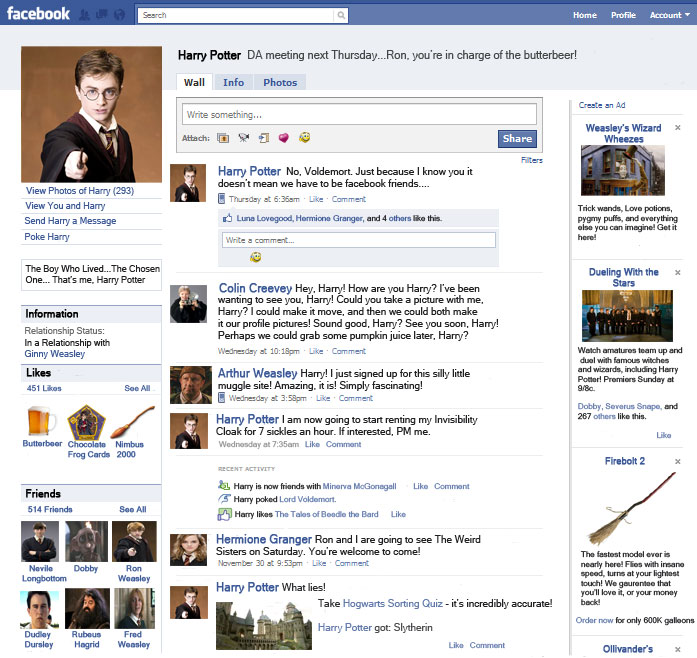Viewport: 697px width, 658px height.
Task: Attach a link using the link icon
Action: tap(264, 138)
